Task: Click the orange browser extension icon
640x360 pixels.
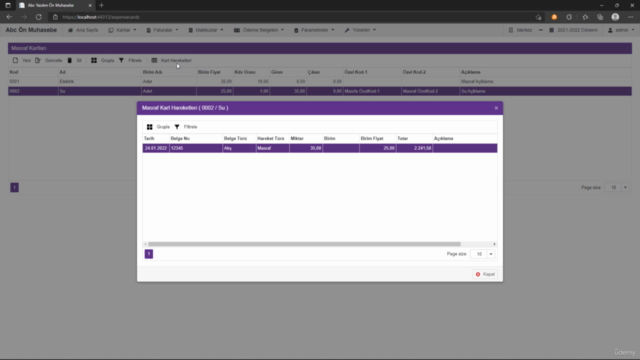Action: coord(554,17)
